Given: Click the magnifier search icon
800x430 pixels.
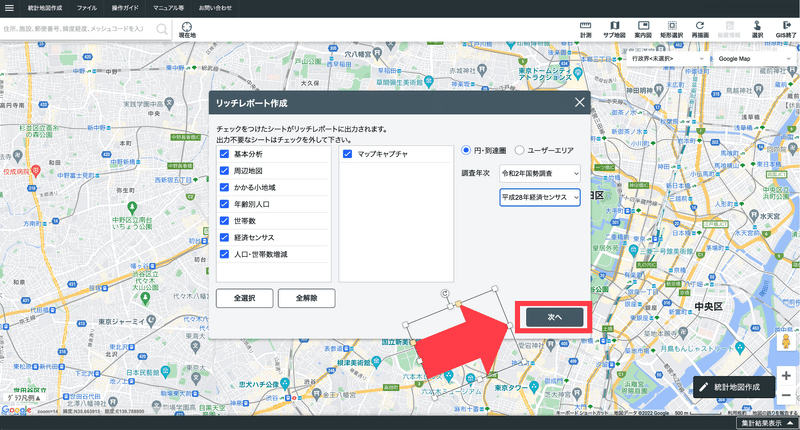Looking at the screenshot, I should pyautogui.click(x=162, y=29).
